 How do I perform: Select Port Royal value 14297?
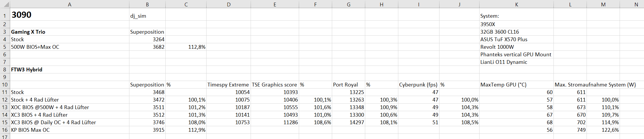click(348, 122)
